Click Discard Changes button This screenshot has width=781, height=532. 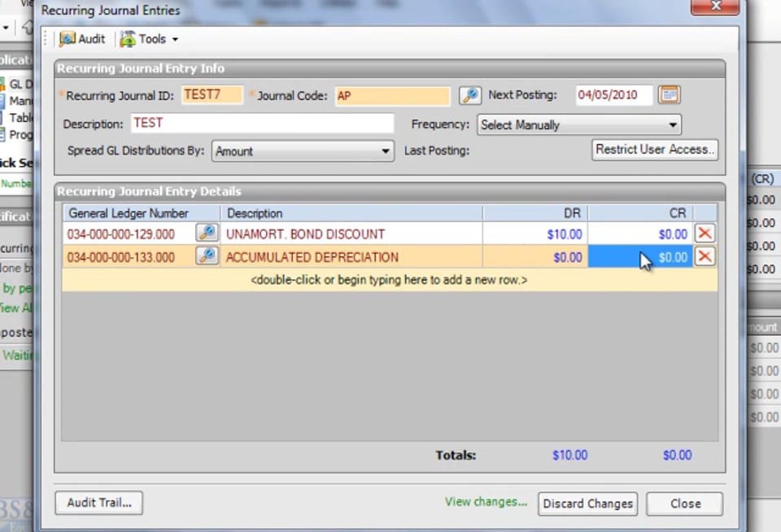(587, 504)
